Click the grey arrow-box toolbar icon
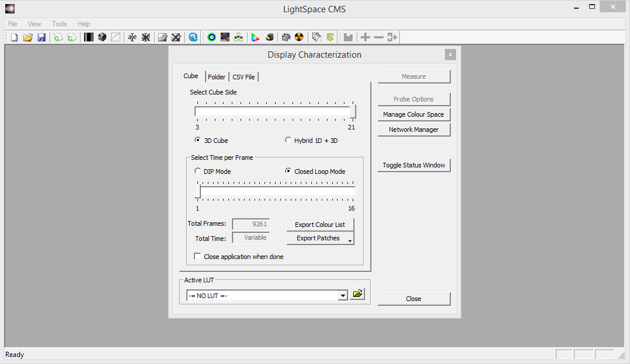The width and height of the screenshot is (630, 364). point(392,37)
